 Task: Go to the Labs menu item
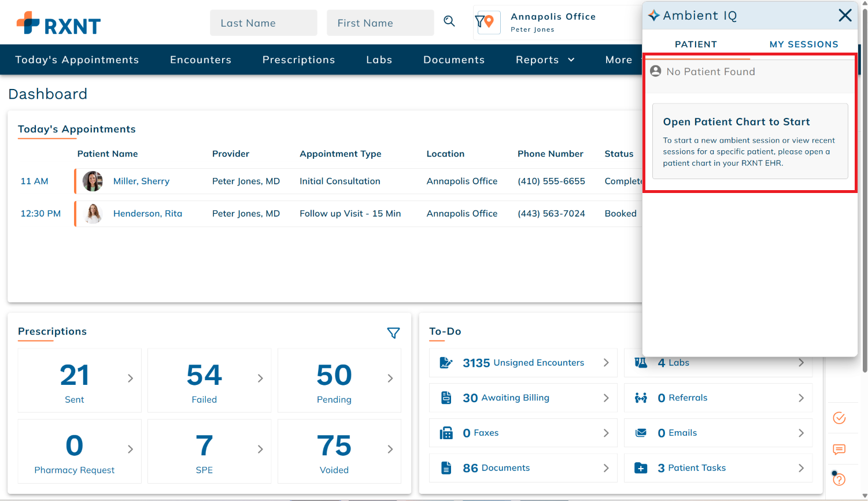[x=379, y=60]
